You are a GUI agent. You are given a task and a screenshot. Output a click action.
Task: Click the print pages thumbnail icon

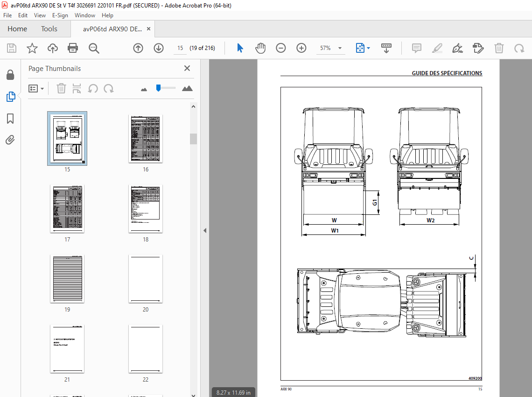(77, 89)
